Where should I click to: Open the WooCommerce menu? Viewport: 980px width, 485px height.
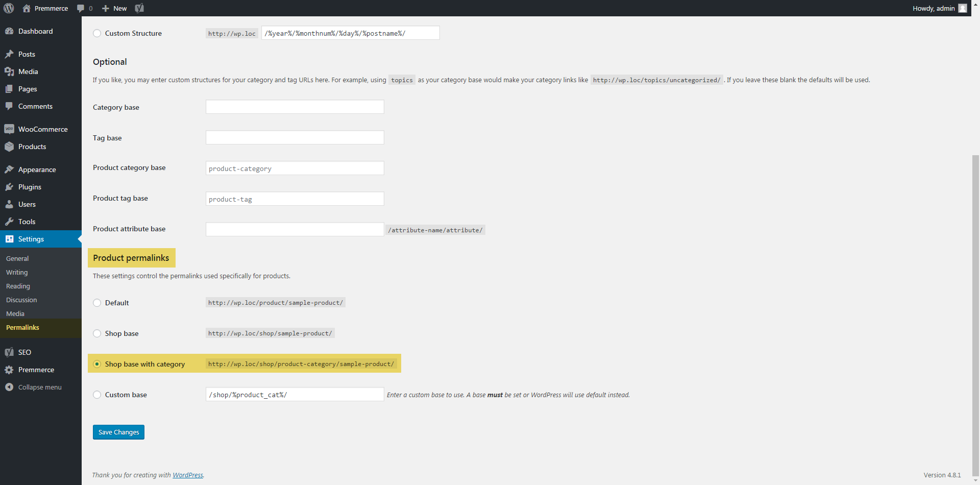coord(41,129)
